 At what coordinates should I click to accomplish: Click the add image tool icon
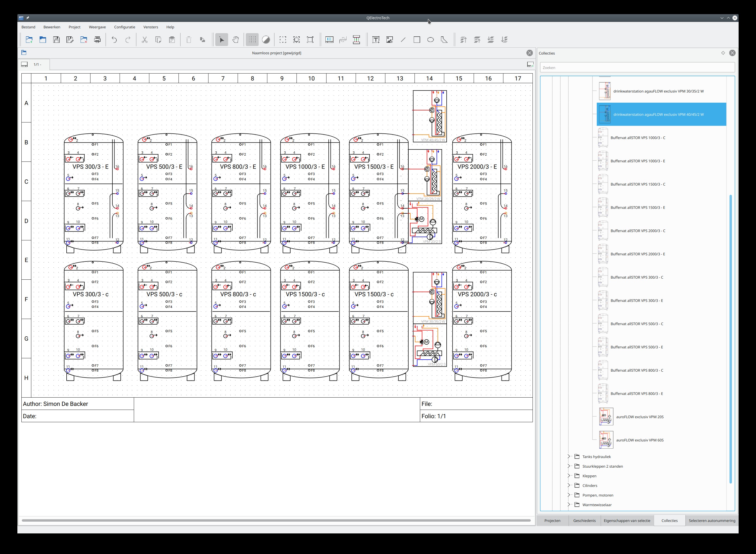coord(390,40)
